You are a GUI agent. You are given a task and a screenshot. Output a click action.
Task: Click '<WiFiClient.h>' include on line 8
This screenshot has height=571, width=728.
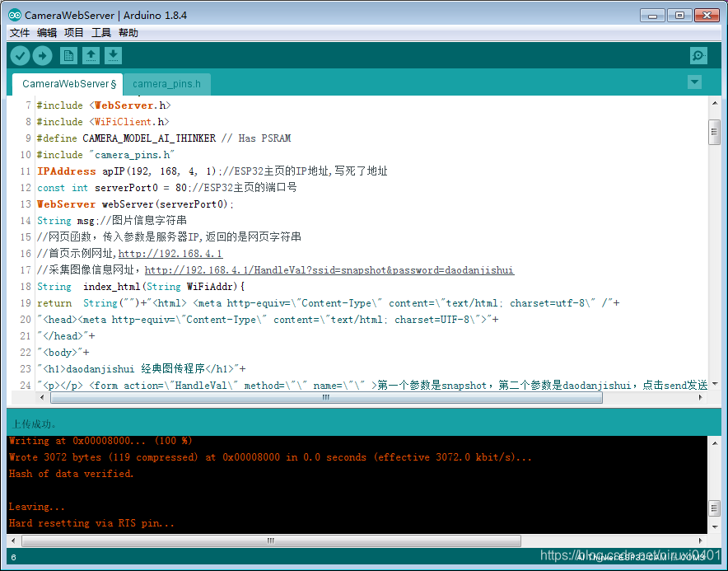pos(129,122)
